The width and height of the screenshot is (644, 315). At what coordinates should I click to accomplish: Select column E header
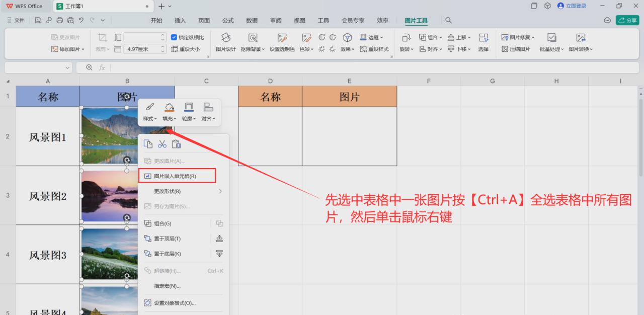[349, 81]
